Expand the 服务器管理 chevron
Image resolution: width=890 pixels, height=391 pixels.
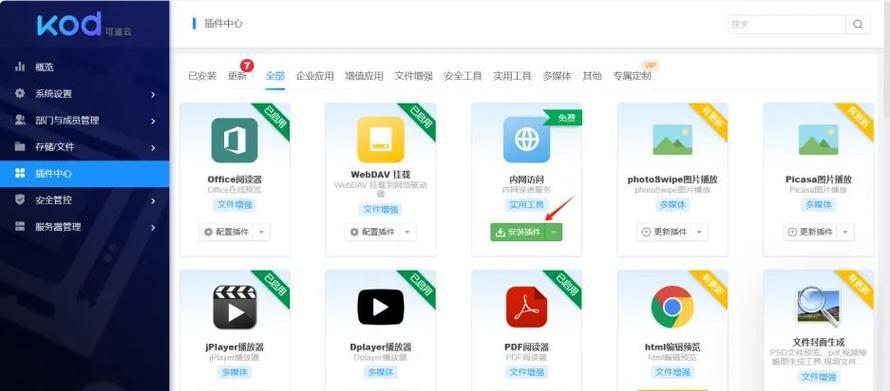(153, 228)
